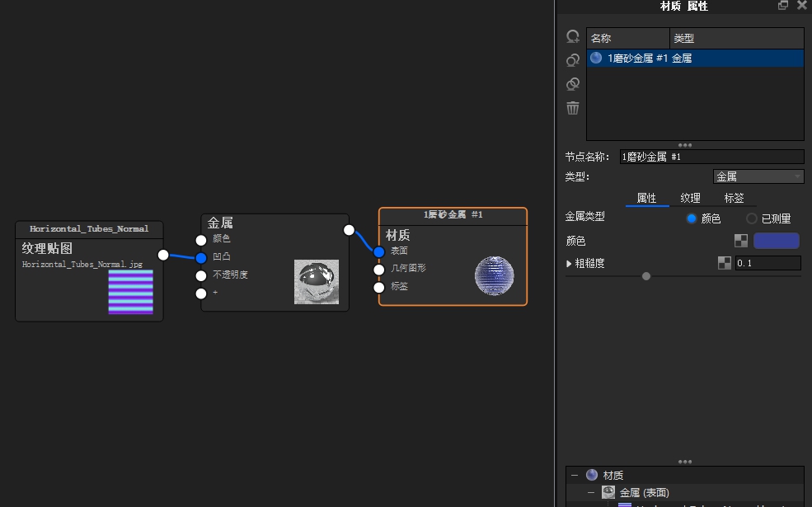This screenshot has width=812, height=507.
Task: Click the unlink material icon in sidebar
Action: click(573, 83)
